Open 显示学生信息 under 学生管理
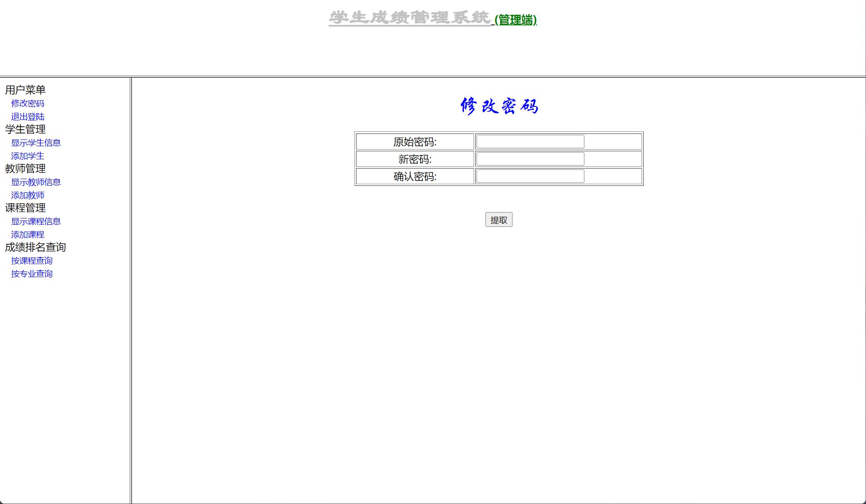The width and height of the screenshot is (866, 504). (35, 143)
